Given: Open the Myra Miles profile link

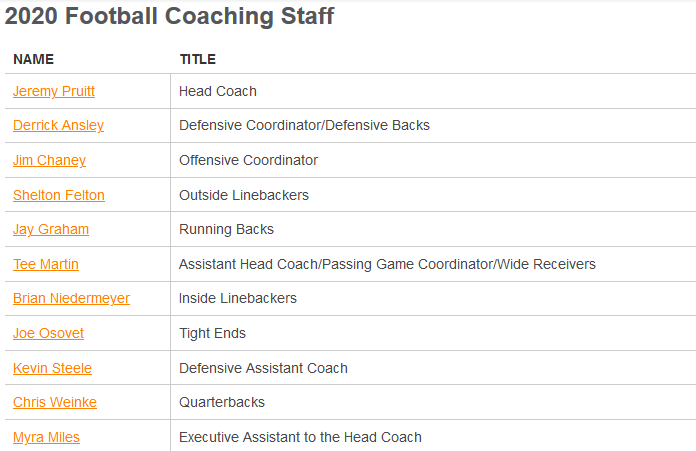Looking at the screenshot, I should click(x=46, y=437).
